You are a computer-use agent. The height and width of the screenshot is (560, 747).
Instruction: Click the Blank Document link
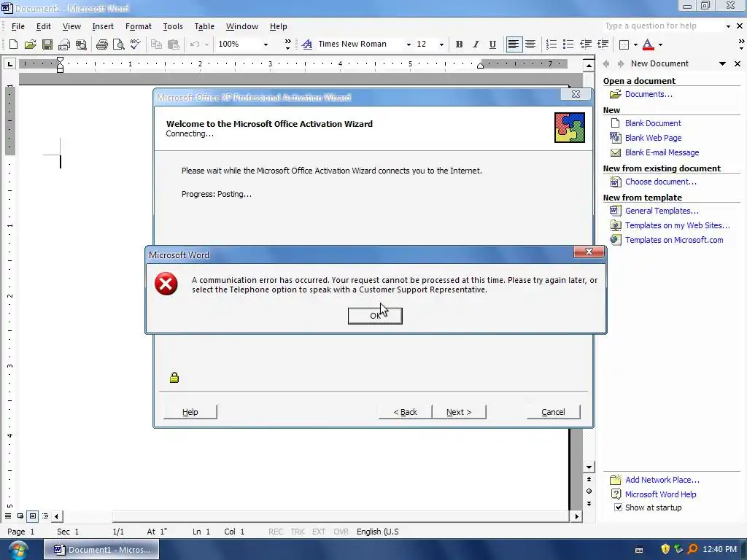click(x=653, y=122)
